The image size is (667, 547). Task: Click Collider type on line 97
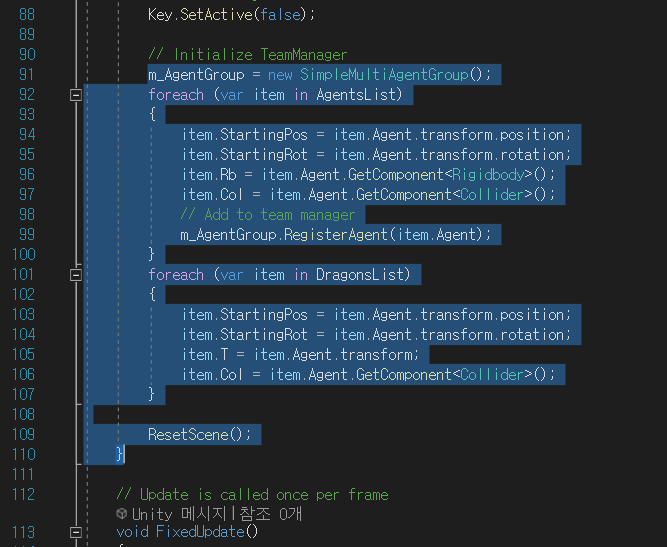[492, 195]
